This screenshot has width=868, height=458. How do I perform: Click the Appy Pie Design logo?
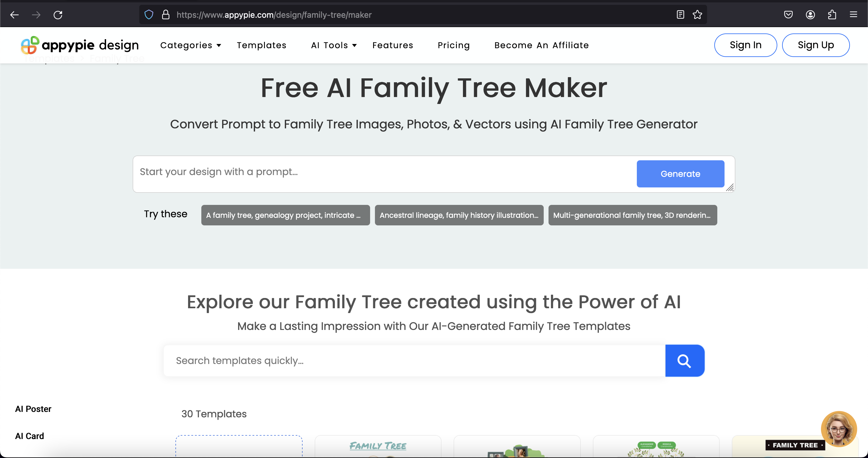coord(80,45)
